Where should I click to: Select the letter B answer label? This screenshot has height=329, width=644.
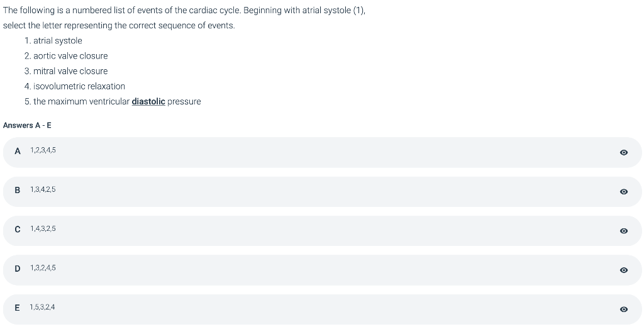[x=18, y=189]
